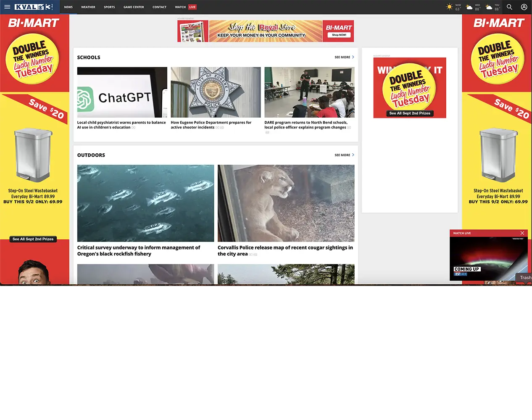The width and height of the screenshot is (532, 420).
Task: Click See All Sept 2nd Prizes in sidebar ad
Action: [x=410, y=113]
